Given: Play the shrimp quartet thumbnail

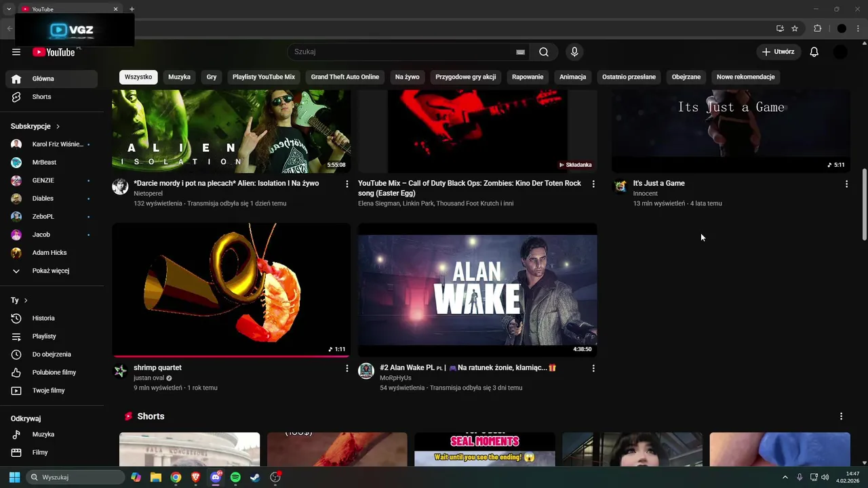Looking at the screenshot, I should 231,290.
